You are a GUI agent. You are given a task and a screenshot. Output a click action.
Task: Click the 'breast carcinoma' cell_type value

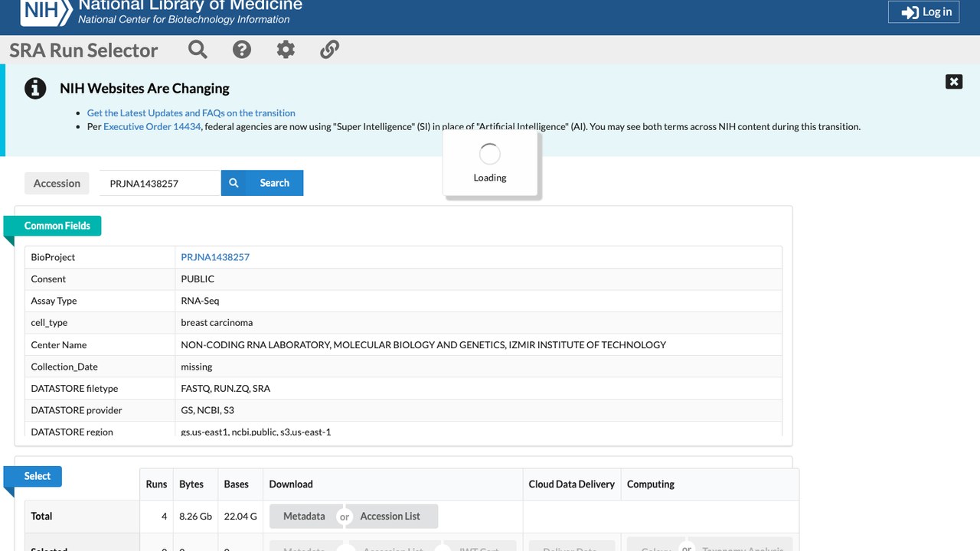[217, 323]
